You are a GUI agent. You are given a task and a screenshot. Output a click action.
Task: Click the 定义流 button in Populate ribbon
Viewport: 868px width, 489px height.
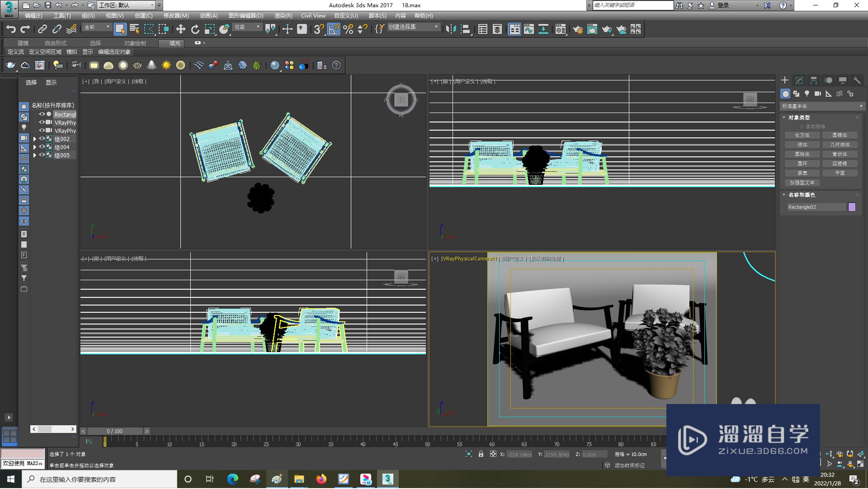[16, 52]
